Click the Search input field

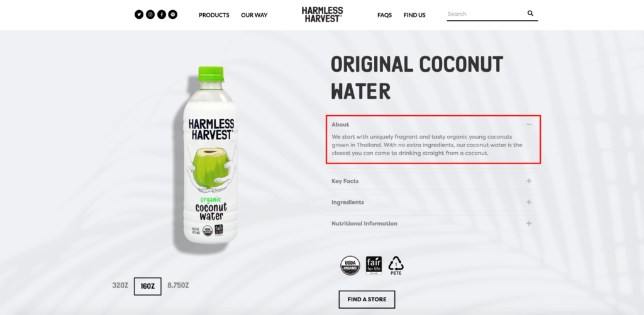(486, 14)
